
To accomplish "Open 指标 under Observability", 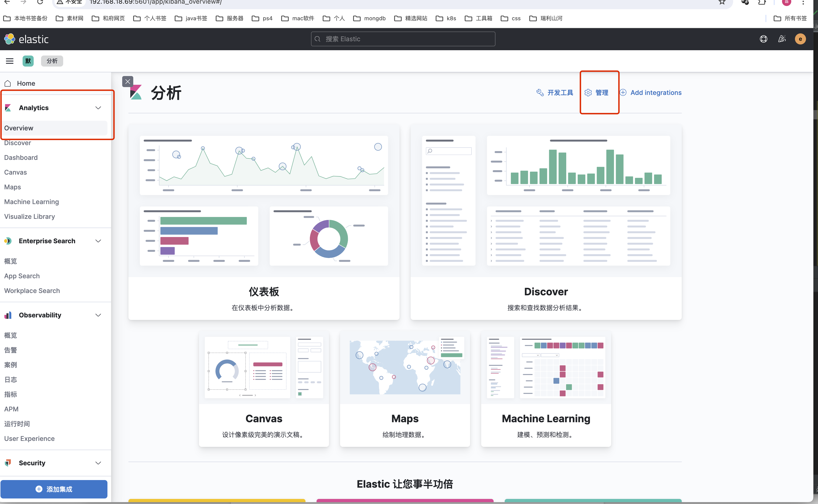I will pos(10,394).
